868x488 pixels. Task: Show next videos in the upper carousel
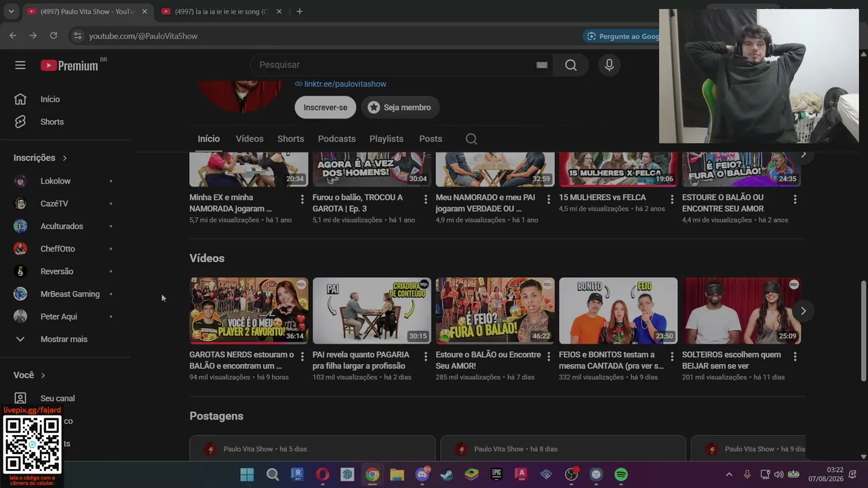tap(804, 155)
